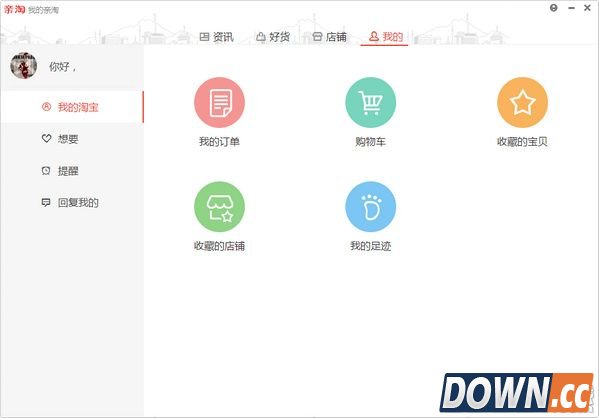Screen dimensions: 599x418
Task: Click the user avatar picture
Action: pyautogui.click(x=24, y=66)
